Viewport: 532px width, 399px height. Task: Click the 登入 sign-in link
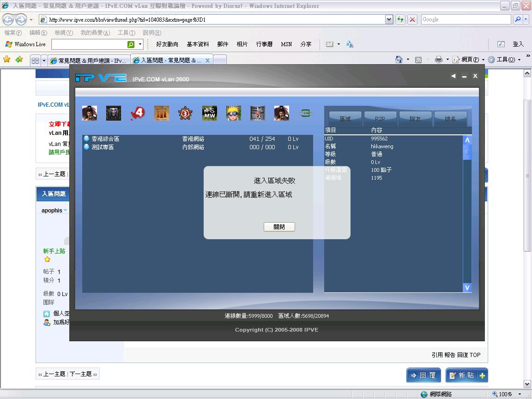tap(518, 44)
